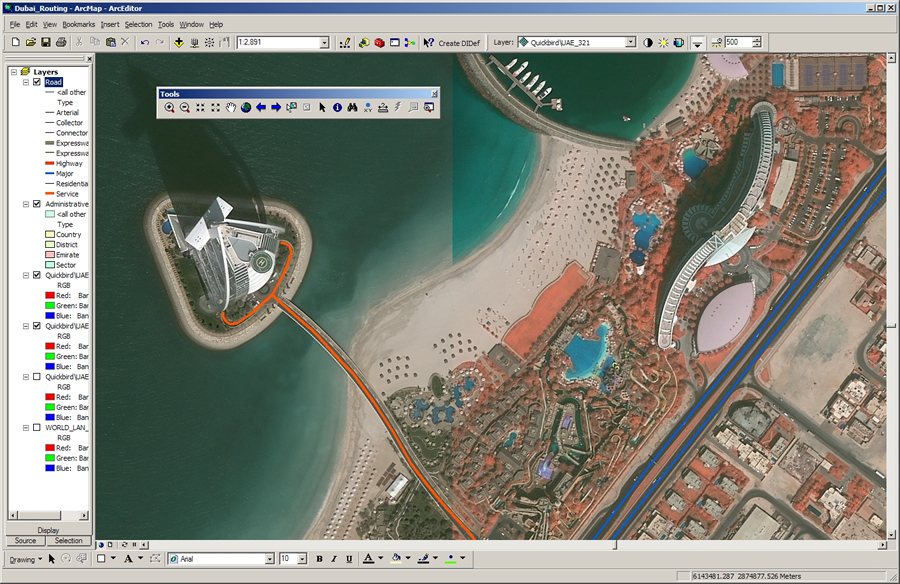This screenshot has width=900, height=584.
Task: Activate the Identify tool
Action: (337, 107)
